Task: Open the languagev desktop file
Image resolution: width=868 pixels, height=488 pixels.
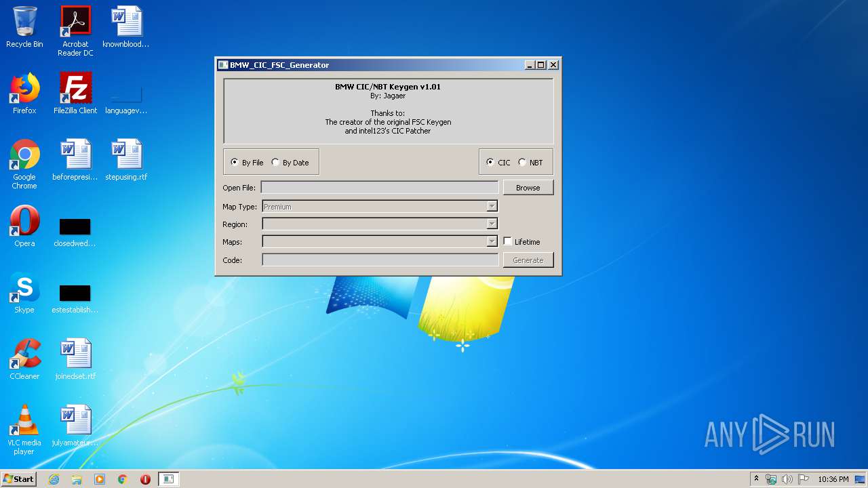Action: tap(126, 98)
